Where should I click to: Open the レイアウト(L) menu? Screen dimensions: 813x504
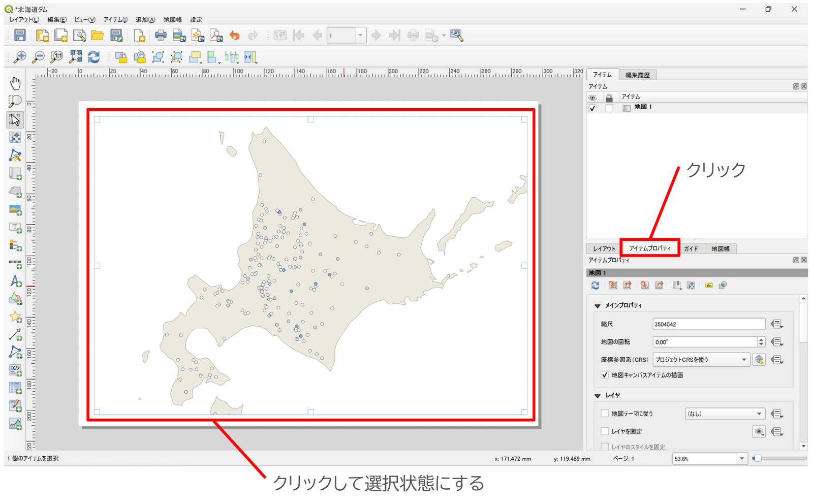point(24,19)
